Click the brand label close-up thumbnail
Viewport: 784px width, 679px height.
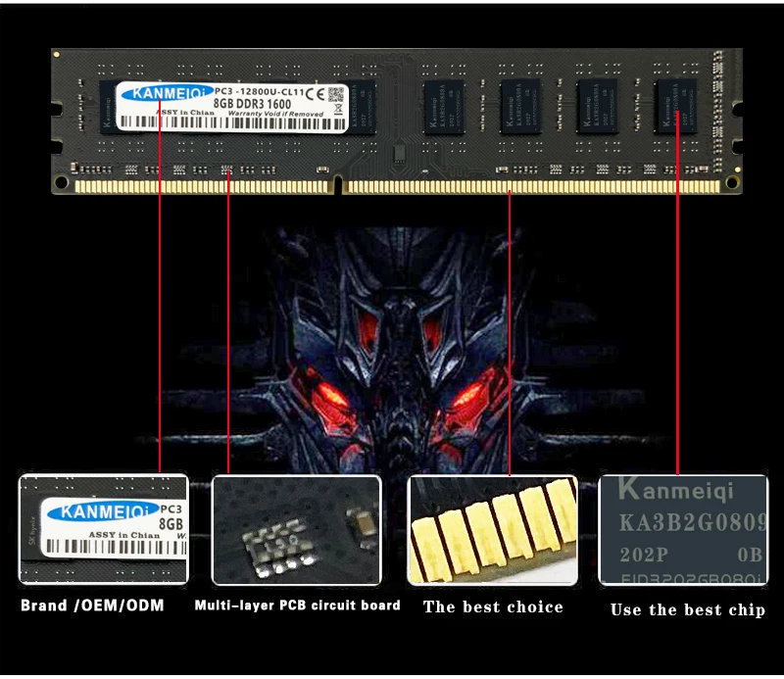pos(104,529)
